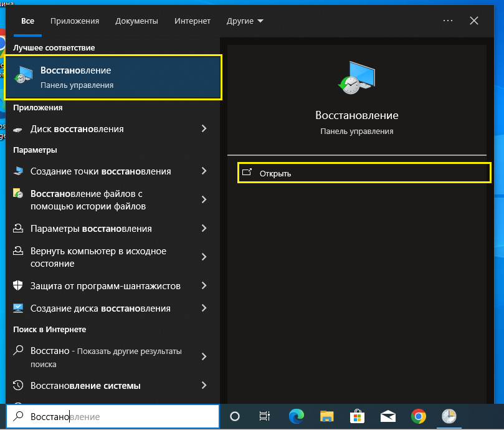The height and width of the screenshot is (430, 504).
Task: Switch to the Документы tab
Action: 136,21
